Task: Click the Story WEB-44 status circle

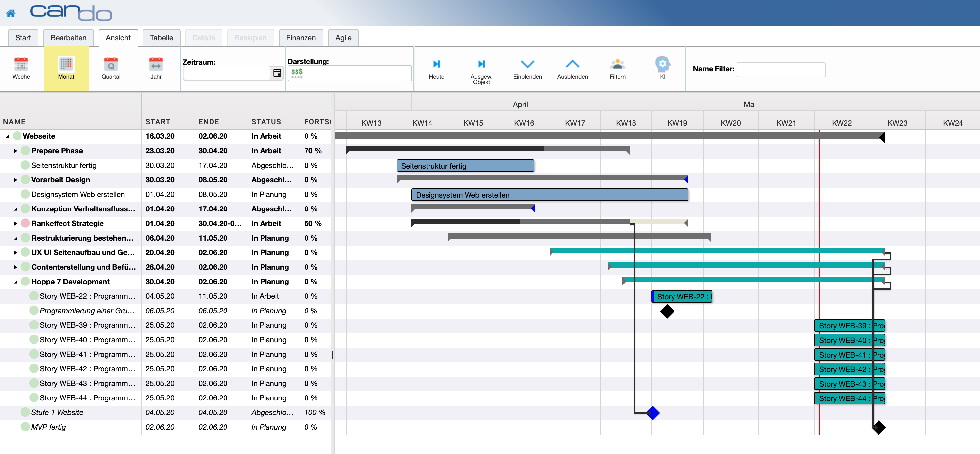Action: point(34,398)
